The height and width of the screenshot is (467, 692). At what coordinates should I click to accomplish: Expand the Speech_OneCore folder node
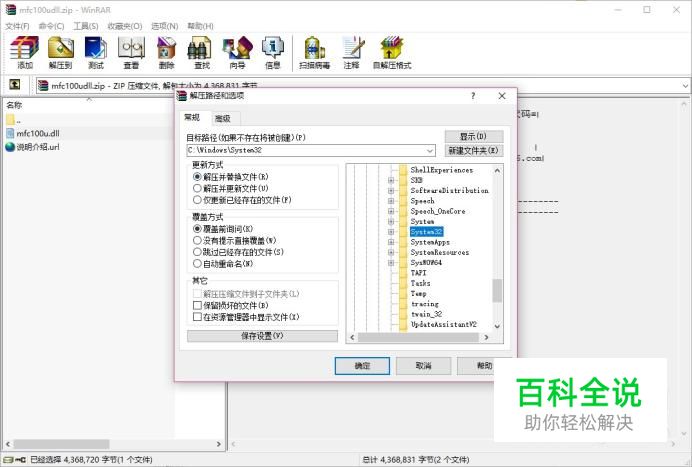pos(391,211)
